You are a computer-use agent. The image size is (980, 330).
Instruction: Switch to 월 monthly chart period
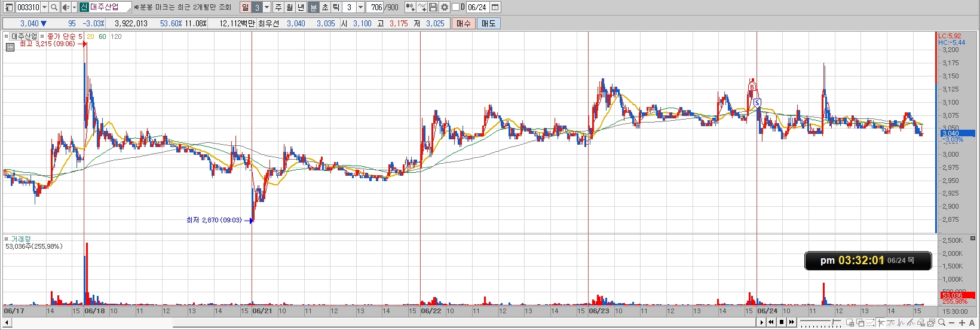(x=289, y=7)
